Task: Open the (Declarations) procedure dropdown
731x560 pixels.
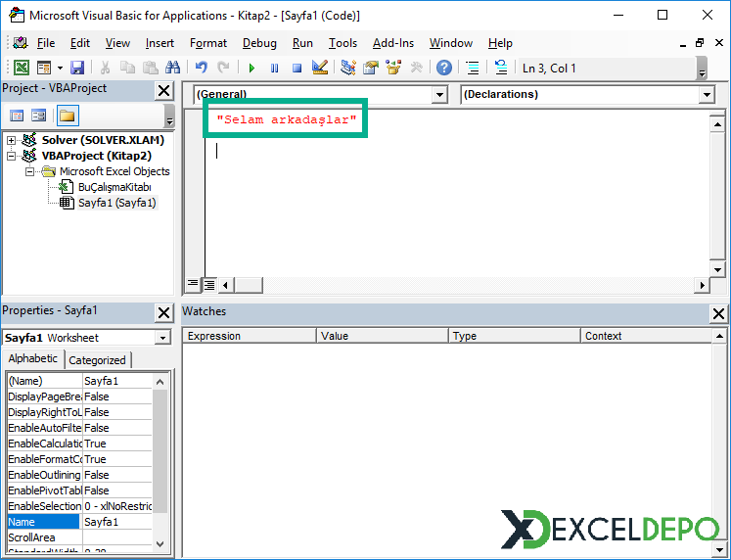Action: click(x=707, y=95)
